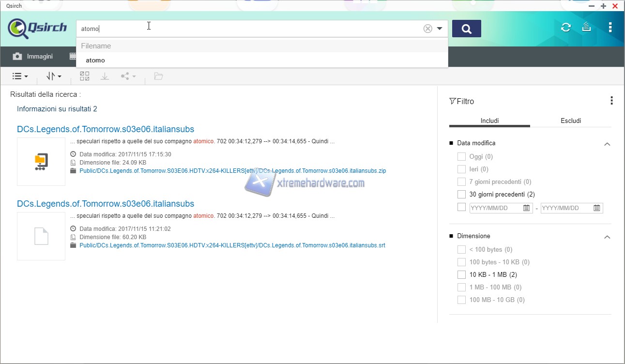Open the list view mode dropdown
The height and width of the screenshot is (364, 625).
20,76
